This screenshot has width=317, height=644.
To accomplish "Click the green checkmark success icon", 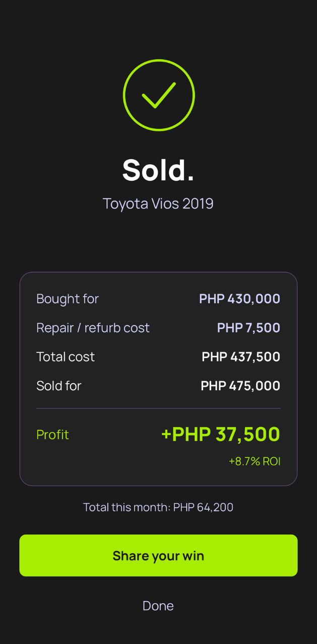I will pos(159,95).
